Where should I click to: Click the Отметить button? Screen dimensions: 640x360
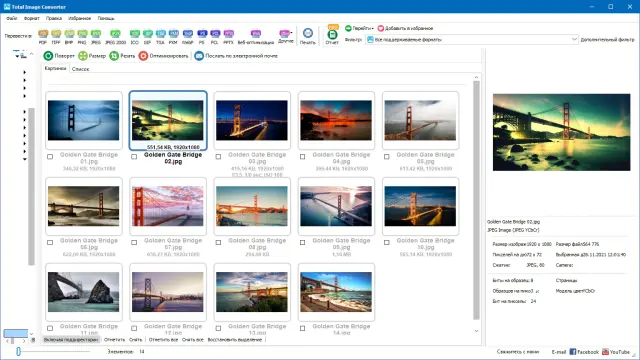point(114,340)
